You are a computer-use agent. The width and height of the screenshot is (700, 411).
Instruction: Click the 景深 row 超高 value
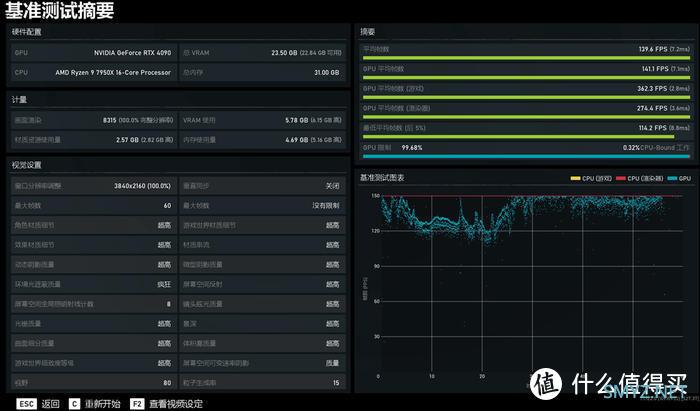coord(333,324)
